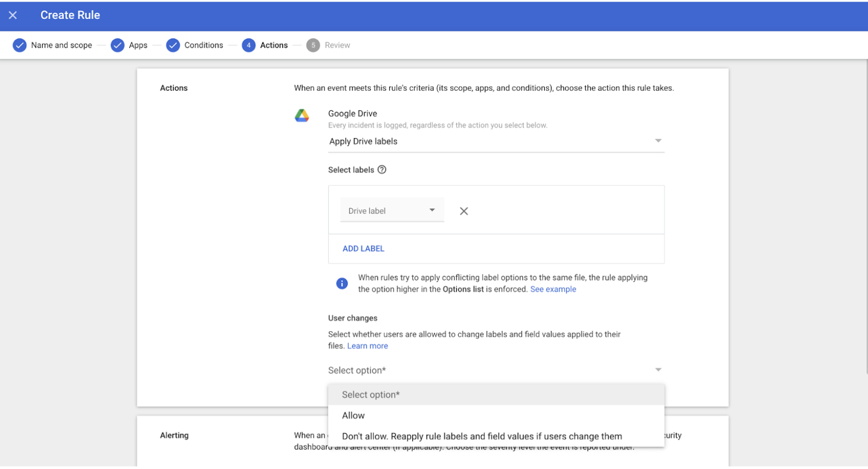Expand the User changes Select option dropdown
Image resolution: width=868 pixels, height=469 pixels.
pyautogui.click(x=496, y=370)
